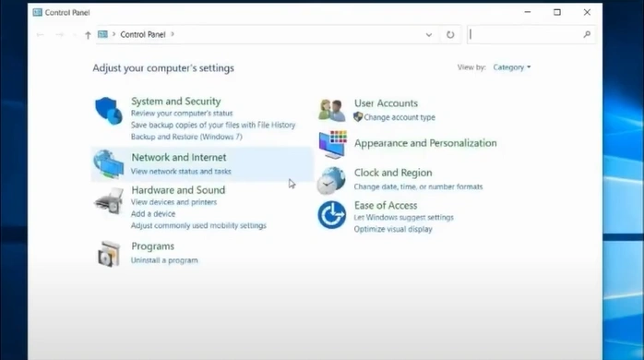Click Let Windows suggest settings

pyautogui.click(x=404, y=218)
